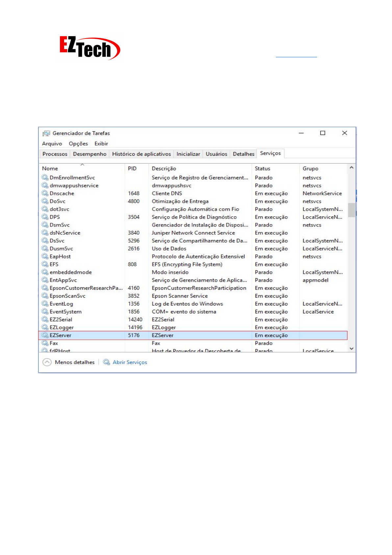This screenshot has width=392, height=555.
Task: Click description 'Epson Scanner Service'
Action: tap(180, 296)
